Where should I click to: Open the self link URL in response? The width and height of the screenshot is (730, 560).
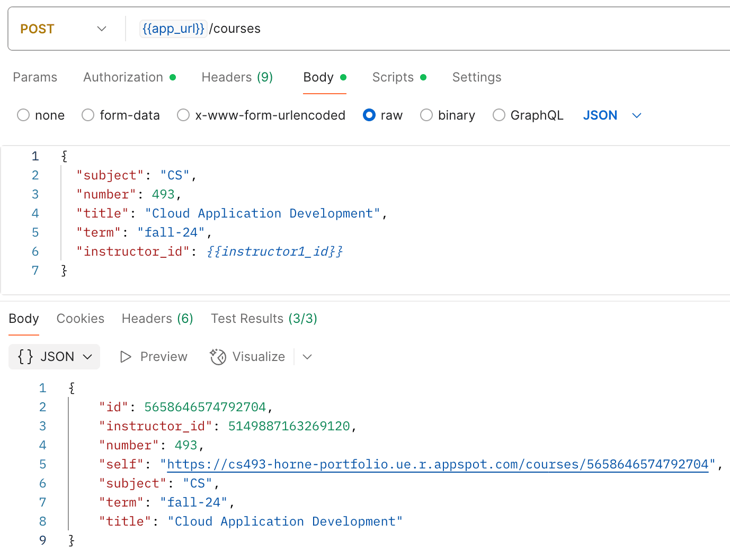coord(438,464)
